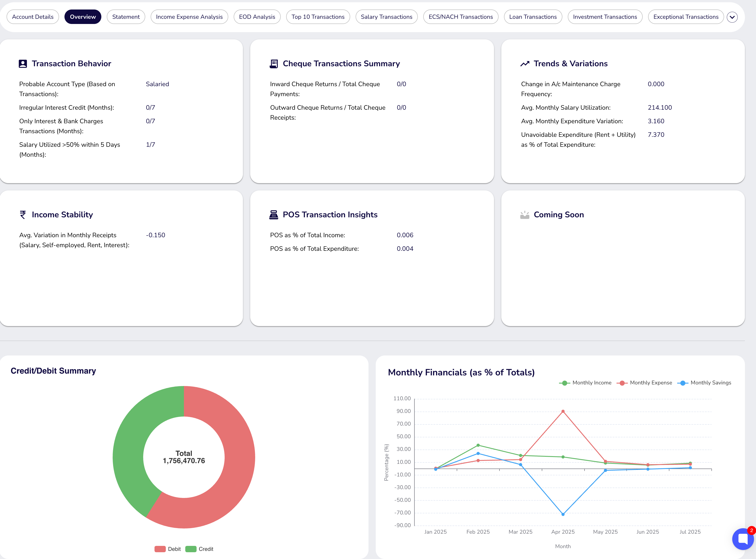Click the Trends & Variations arrow icon
The width and height of the screenshot is (756, 559).
pyautogui.click(x=525, y=64)
